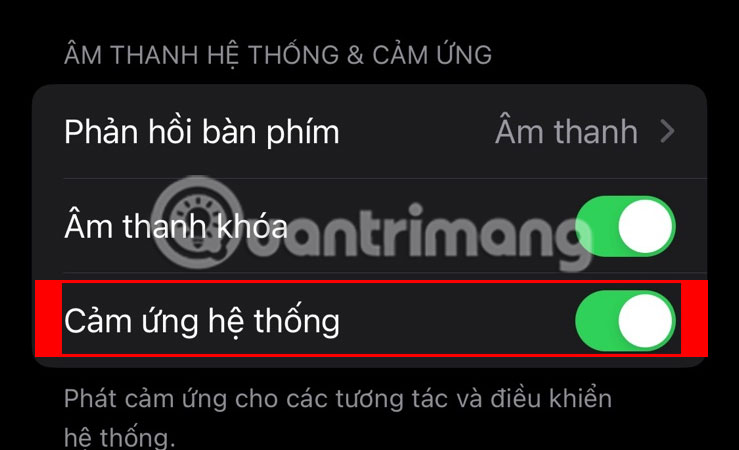Click the Cảm ứng hệ thống label
This screenshot has width=739, height=450.
[202, 322]
